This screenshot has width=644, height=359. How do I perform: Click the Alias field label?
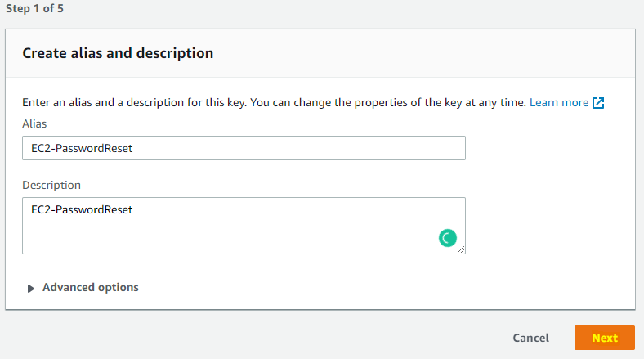click(x=34, y=123)
